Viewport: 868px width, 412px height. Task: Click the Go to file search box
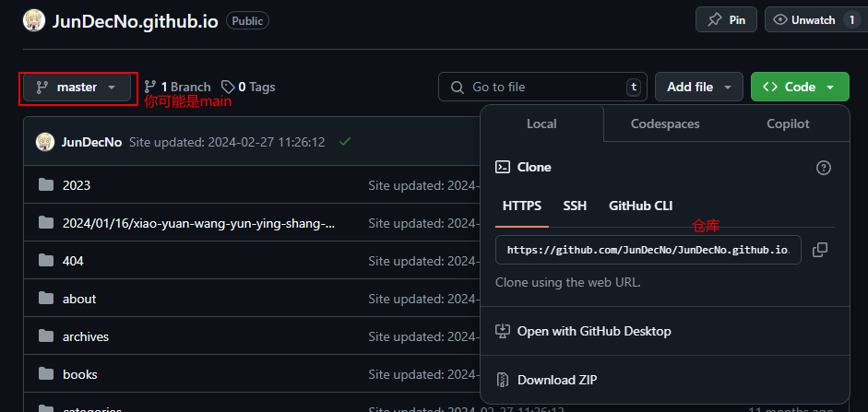point(542,87)
